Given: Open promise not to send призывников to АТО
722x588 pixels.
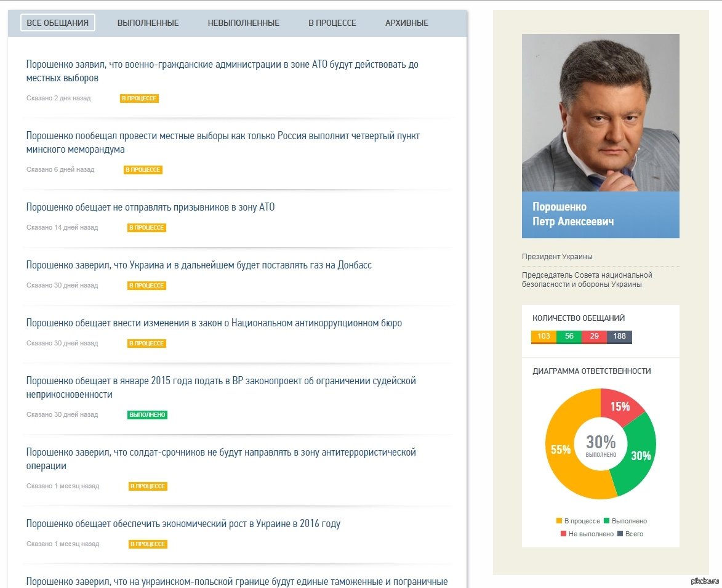Looking at the screenshot, I should coord(150,207).
